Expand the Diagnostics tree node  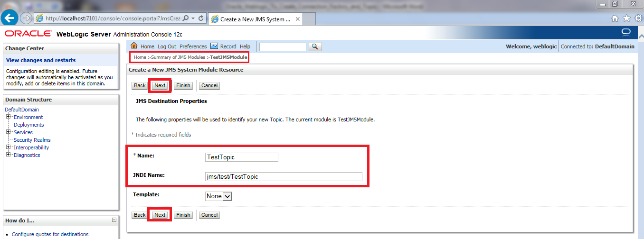pyautogui.click(x=8, y=155)
